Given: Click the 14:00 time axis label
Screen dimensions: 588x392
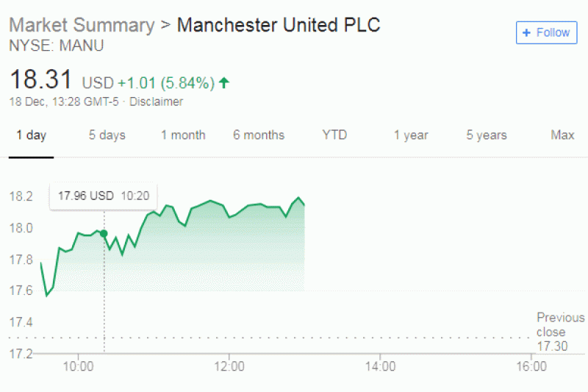Looking at the screenshot, I should click(379, 366).
